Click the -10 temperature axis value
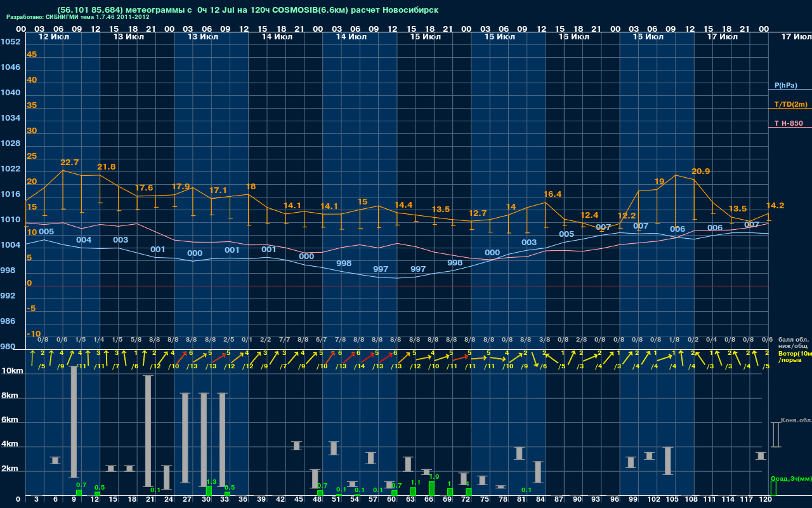 click(34, 334)
